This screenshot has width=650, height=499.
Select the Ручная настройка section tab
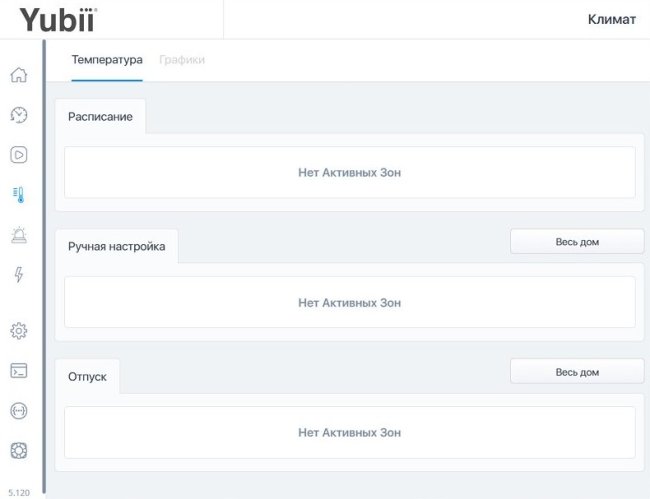(x=116, y=246)
